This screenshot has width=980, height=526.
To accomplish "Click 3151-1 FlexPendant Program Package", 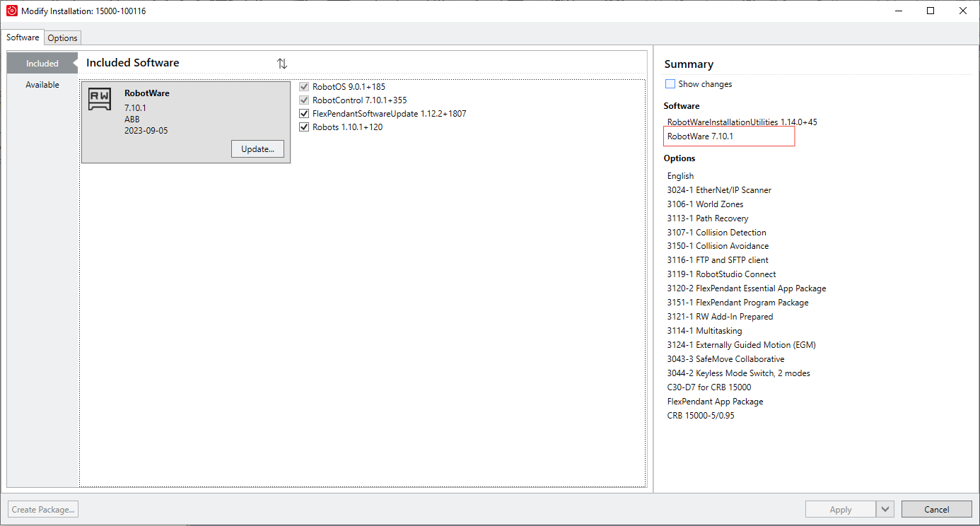I will tap(737, 303).
